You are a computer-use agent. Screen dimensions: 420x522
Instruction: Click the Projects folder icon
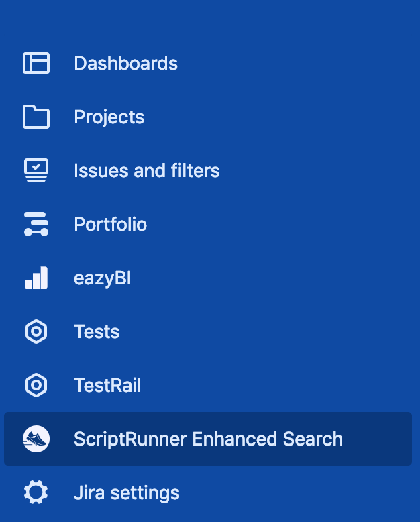36,117
